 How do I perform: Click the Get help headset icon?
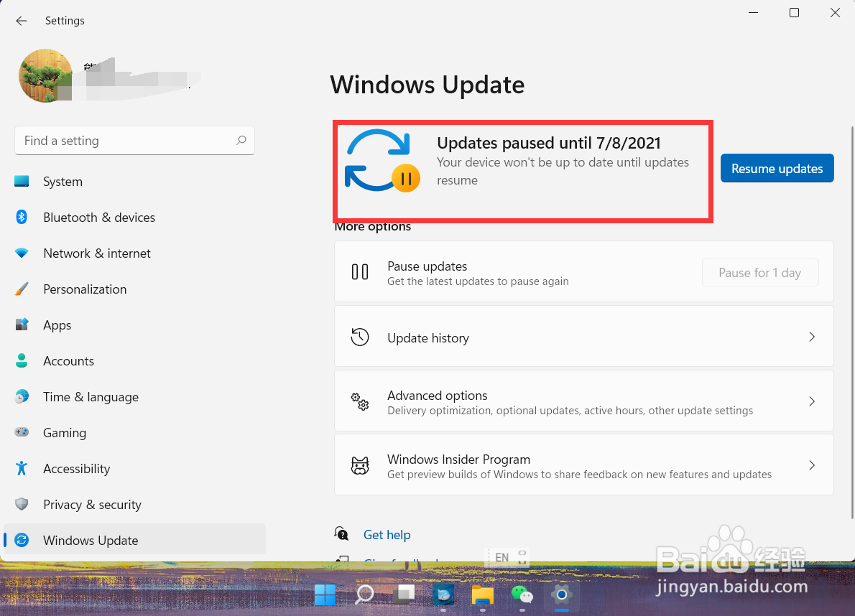coord(342,533)
